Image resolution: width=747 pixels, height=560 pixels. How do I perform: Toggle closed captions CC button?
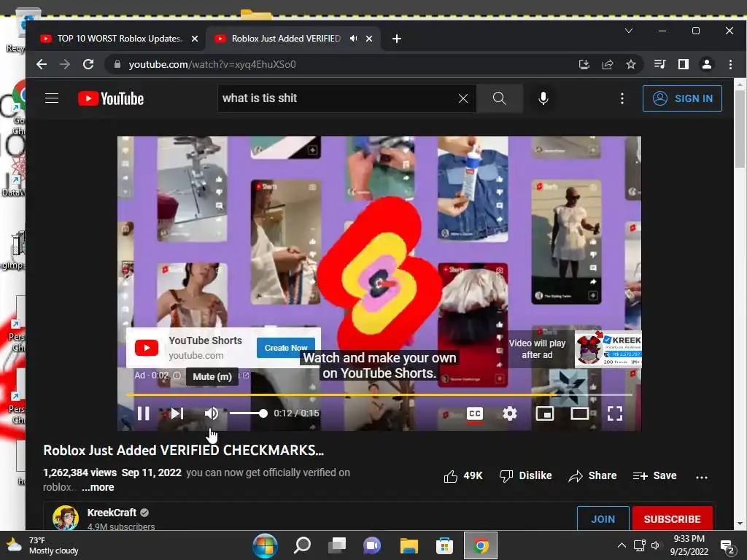474,413
